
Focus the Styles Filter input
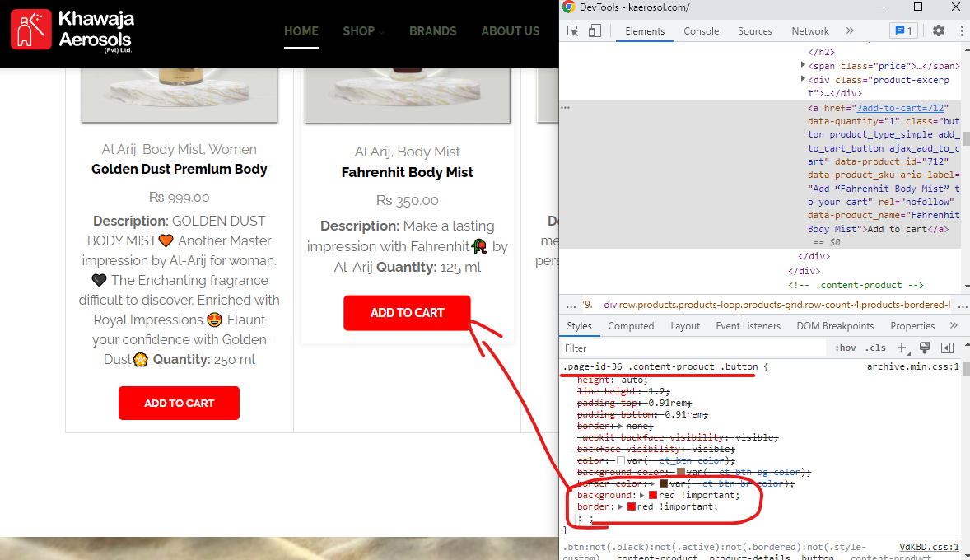pos(694,348)
